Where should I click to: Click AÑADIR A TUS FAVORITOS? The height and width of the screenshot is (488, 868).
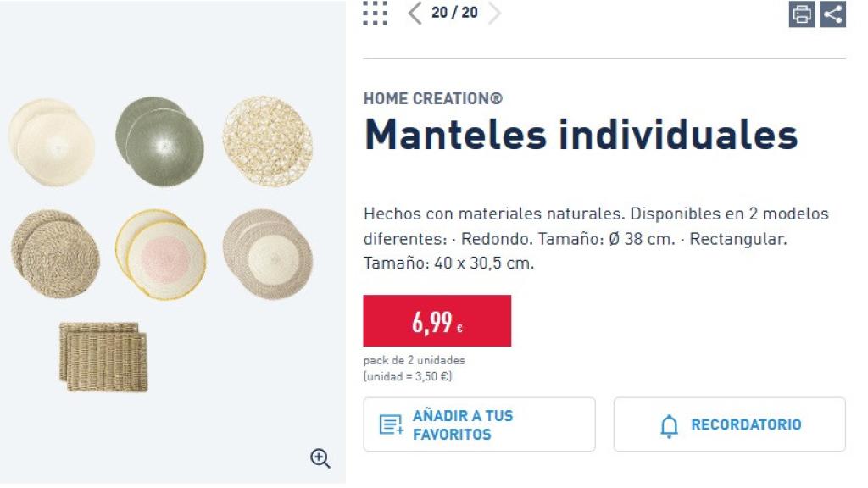point(479,424)
